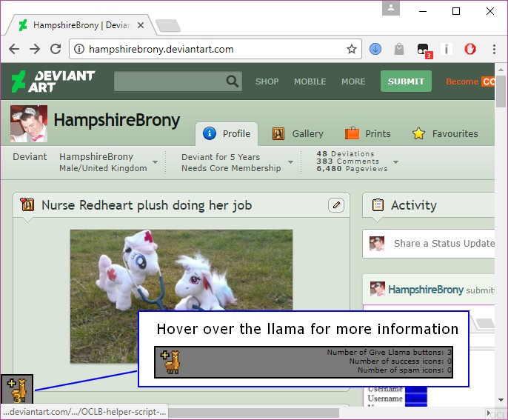508x420 pixels.
Task: Click the horizontal scrollbar thumb
Action: [x=253, y=413]
